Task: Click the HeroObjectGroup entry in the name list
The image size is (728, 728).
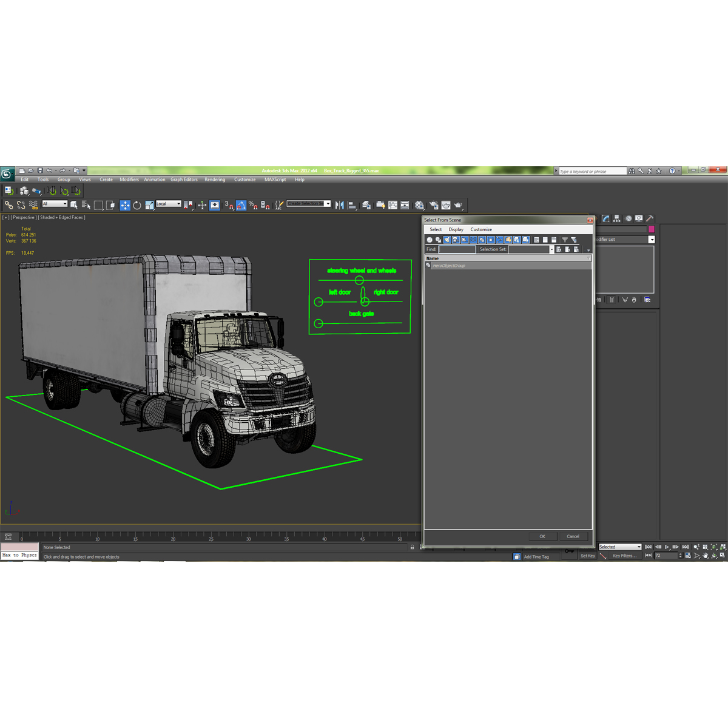Action: pyautogui.click(x=450, y=265)
